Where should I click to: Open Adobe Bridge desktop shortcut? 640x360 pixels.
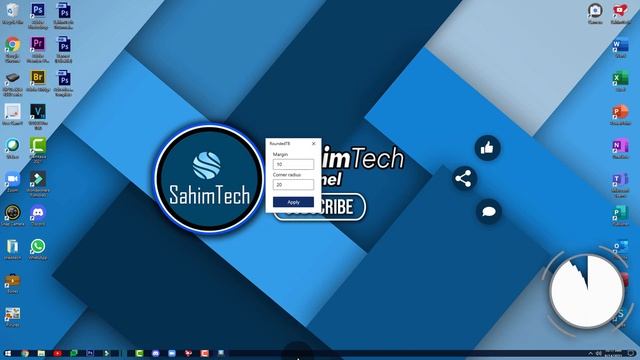(x=38, y=80)
